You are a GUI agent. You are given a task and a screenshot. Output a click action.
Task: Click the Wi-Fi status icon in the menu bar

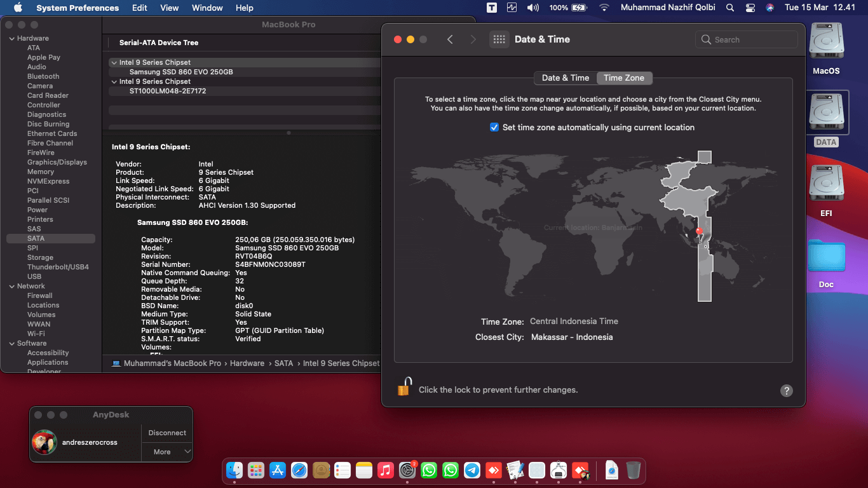[604, 8]
